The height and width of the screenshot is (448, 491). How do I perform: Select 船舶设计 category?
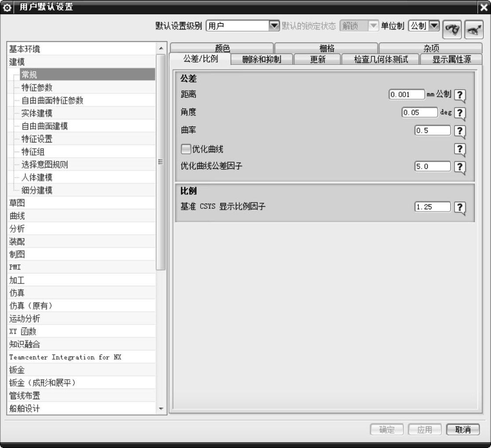[81, 408]
